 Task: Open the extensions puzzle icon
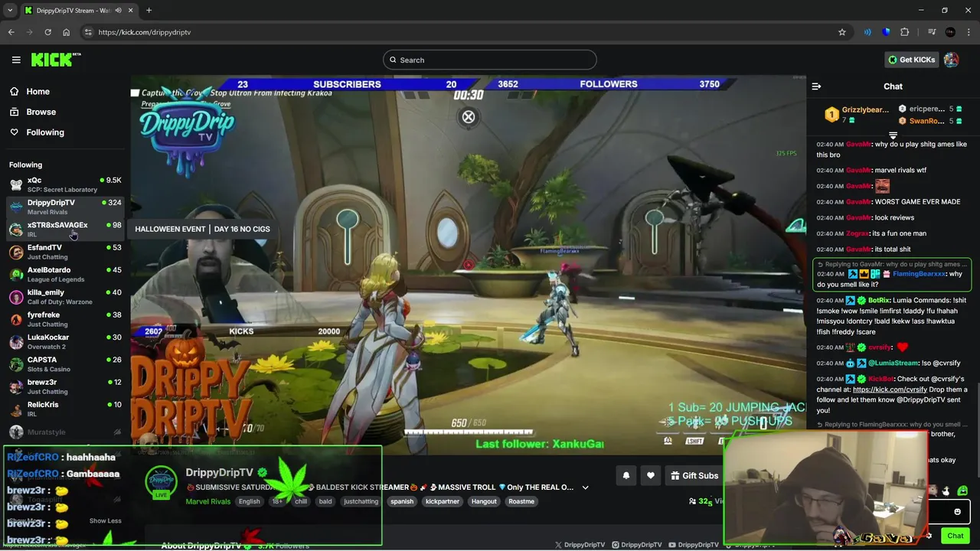click(905, 32)
